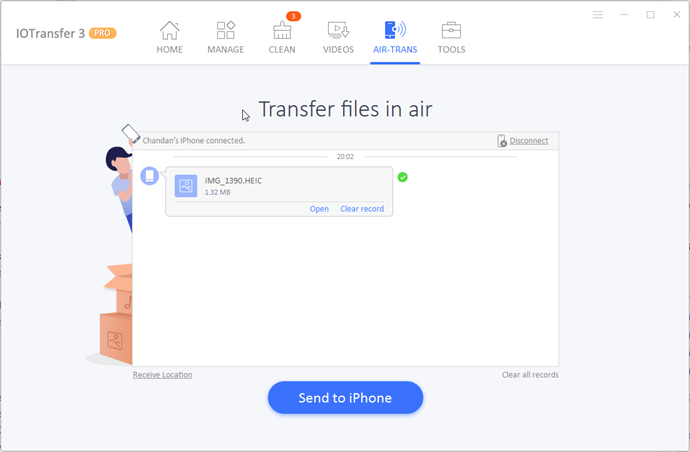Screen dimensions: 690x452
Task: Click the image file thumbnail icon
Action: pos(186,186)
